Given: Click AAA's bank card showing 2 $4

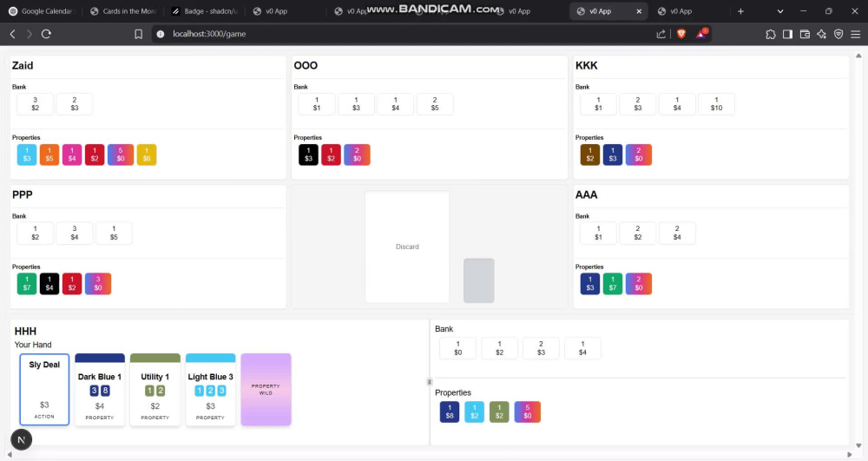Looking at the screenshot, I should coord(677,233).
